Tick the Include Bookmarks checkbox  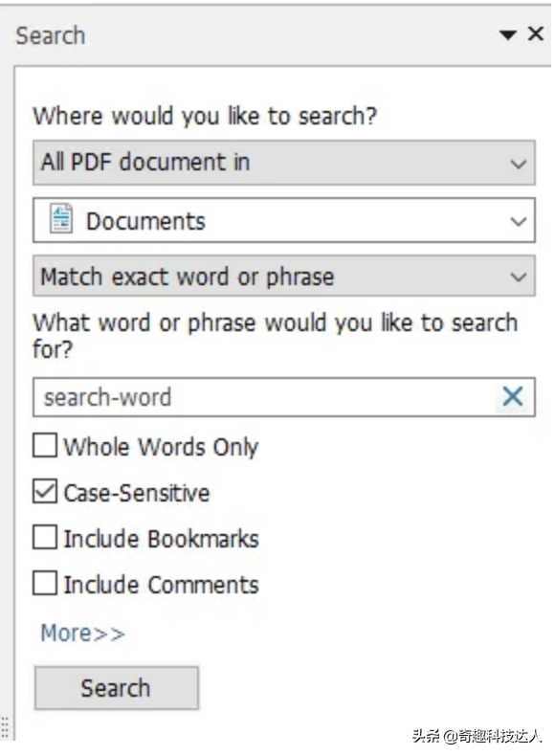[x=45, y=537]
